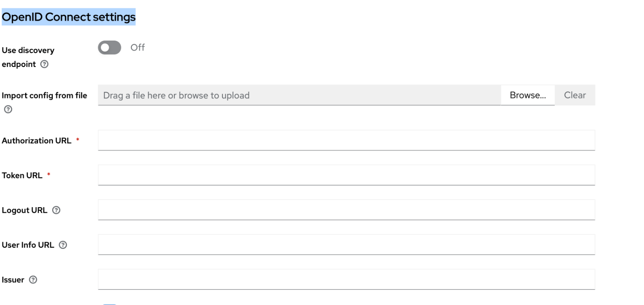
Task: Click the Import config from file label
Action: [x=44, y=96]
